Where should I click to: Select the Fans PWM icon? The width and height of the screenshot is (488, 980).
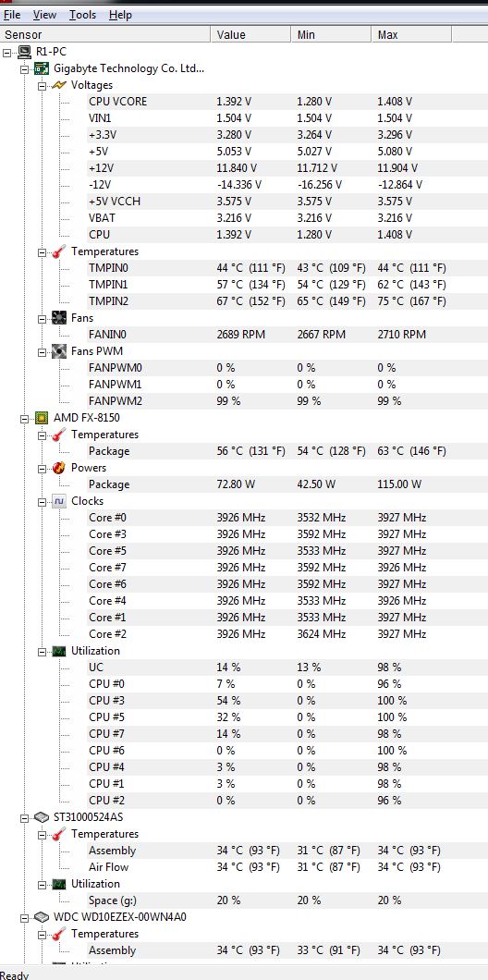[x=59, y=351]
